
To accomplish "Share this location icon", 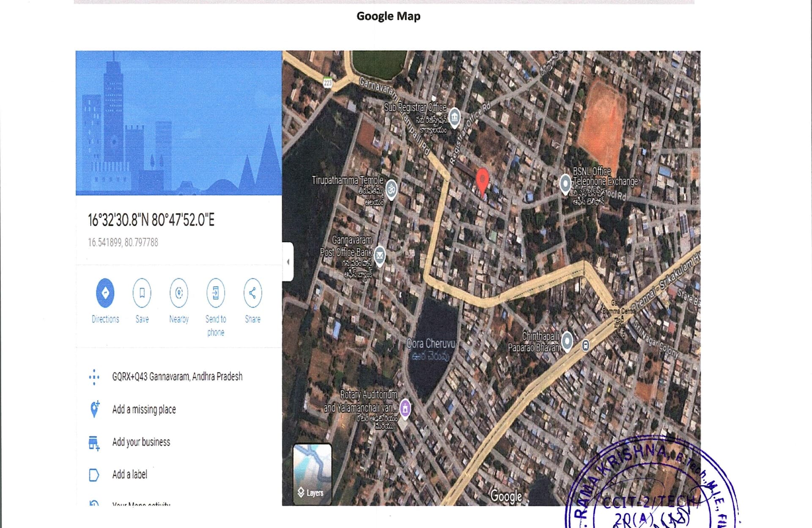I will click(252, 293).
